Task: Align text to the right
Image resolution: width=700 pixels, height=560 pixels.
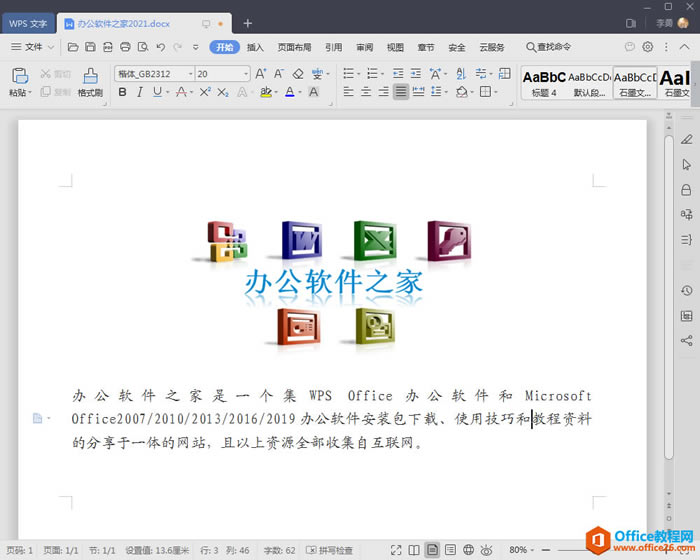Action: coord(383,92)
